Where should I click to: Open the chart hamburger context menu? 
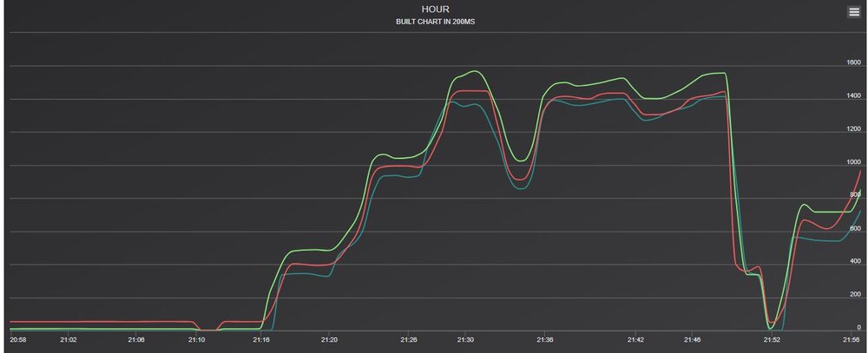click(853, 11)
